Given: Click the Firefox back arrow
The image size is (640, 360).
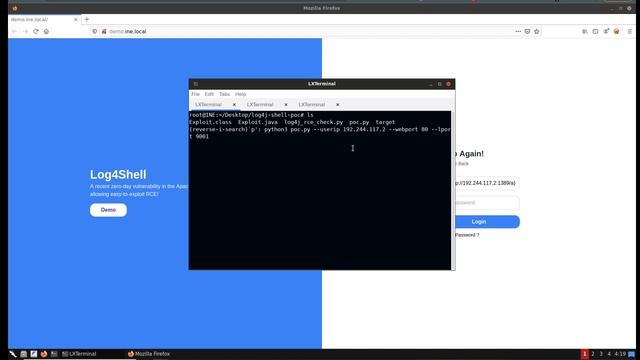Looking at the screenshot, I should click(14, 31).
